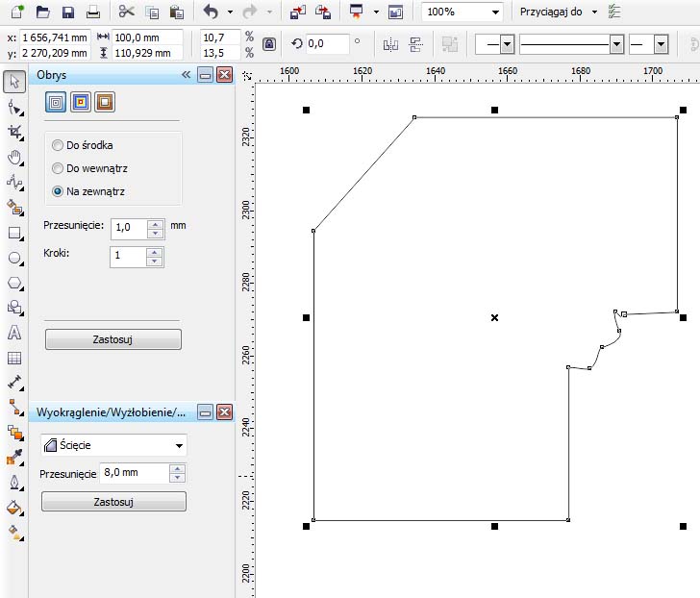The height and width of the screenshot is (598, 700).
Task: Toggle the lock ratio padlock button
Action: click(269, 44)
